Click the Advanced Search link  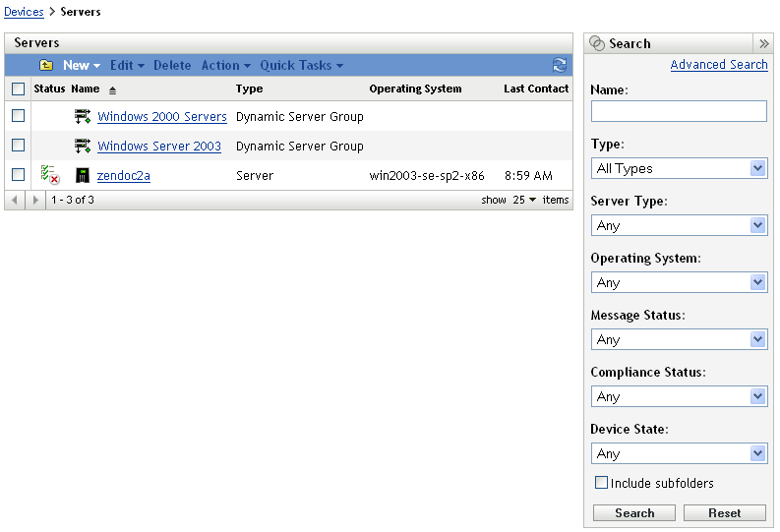click(x=718, y=65)
